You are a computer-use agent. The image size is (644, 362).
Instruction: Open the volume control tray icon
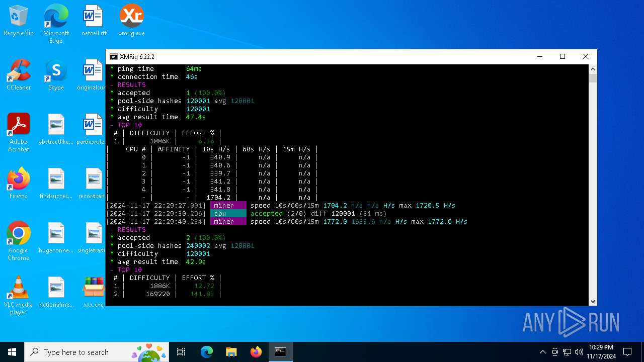(579, 352)
